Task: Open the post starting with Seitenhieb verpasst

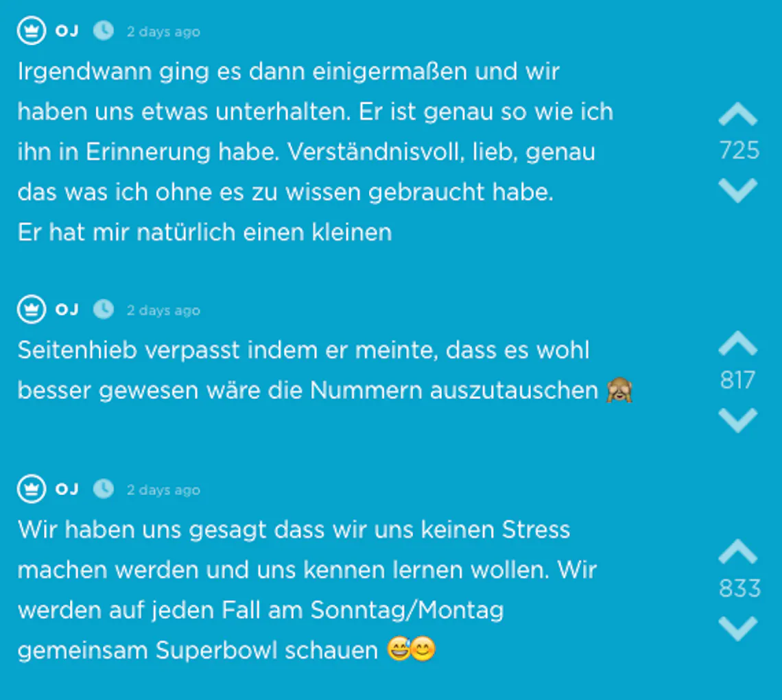Action: pos(325,370)
